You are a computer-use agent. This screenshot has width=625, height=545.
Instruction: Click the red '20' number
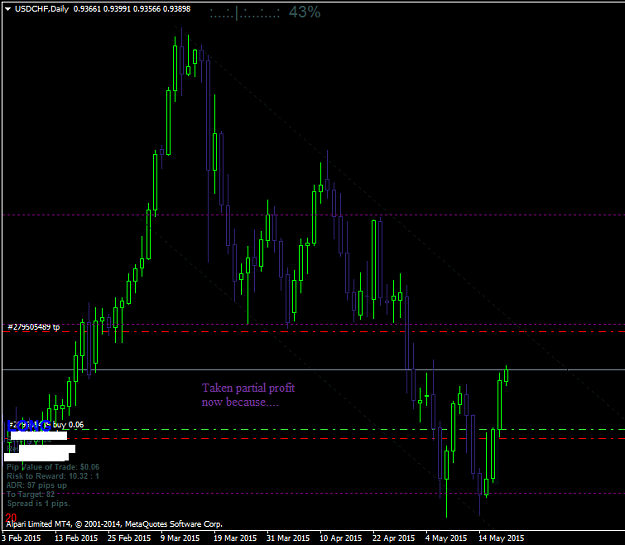(11, 517)
